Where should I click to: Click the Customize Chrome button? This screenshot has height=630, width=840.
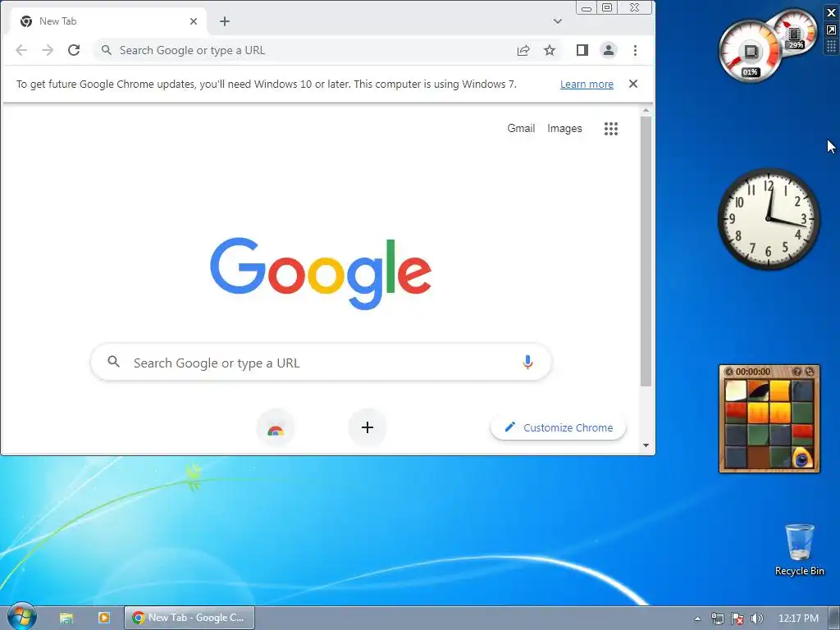[x=558, y=427]
